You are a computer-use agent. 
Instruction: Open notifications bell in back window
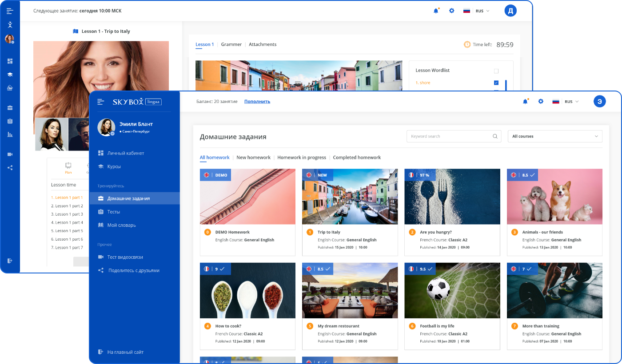[x=436, y=11]
